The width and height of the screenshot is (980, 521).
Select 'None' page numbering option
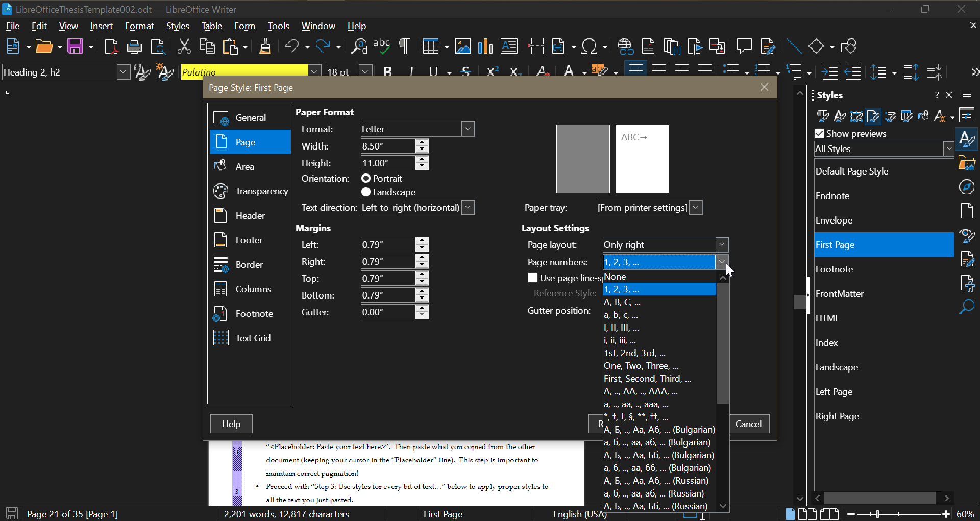659,277
